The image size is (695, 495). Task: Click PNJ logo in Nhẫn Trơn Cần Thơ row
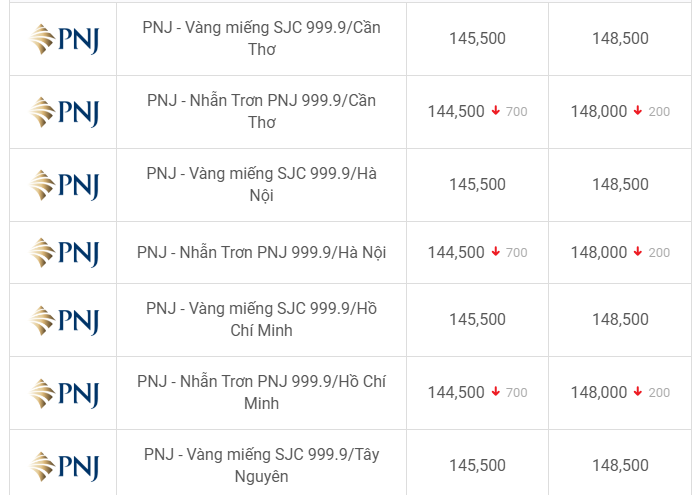pyautogui.click(x=64, y=112)
